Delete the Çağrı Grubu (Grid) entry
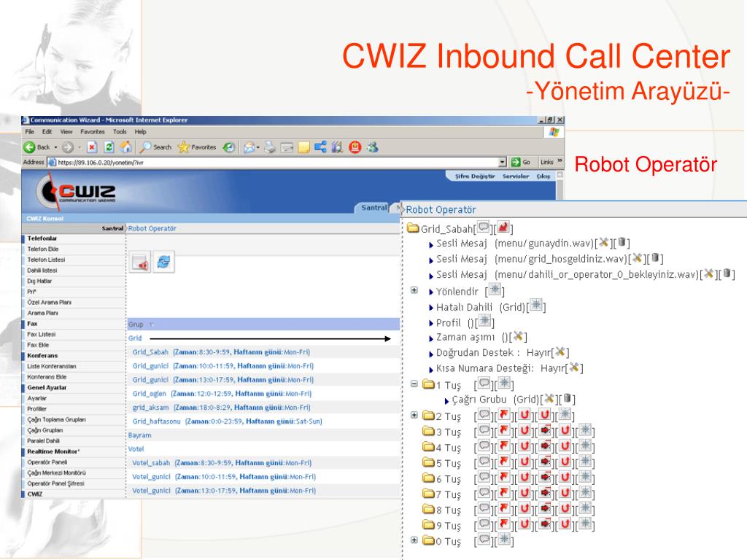This screenshot has height=560, width=747. 567,399
